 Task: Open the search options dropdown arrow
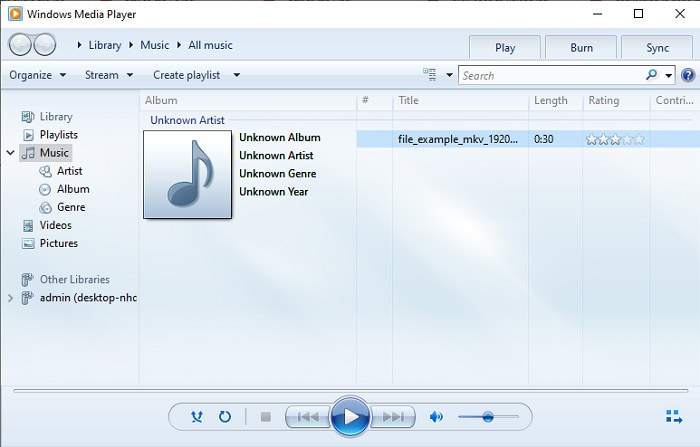668,75
